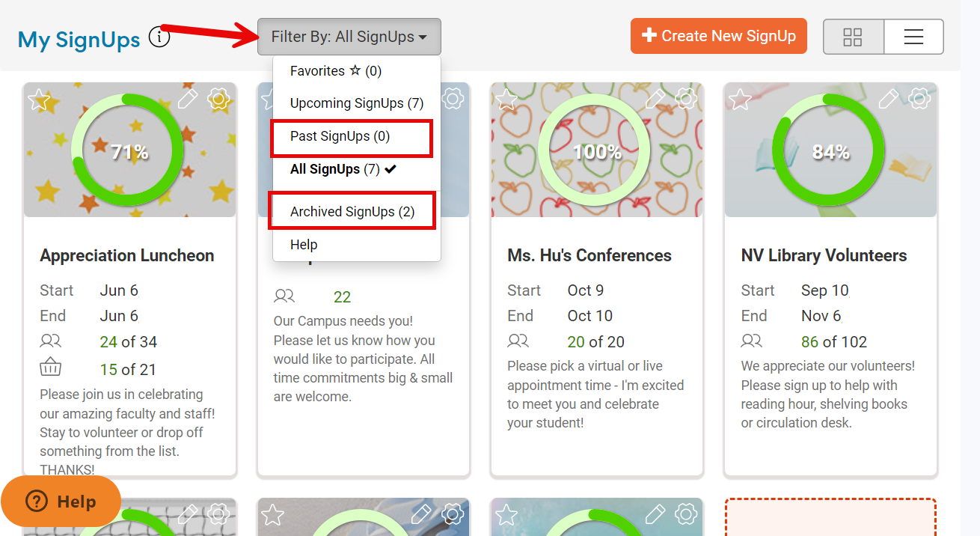Edit NV Library Volunteers using pencil icon
The width and height of the screenshot is (980, 536).
(x=889, y=98)
